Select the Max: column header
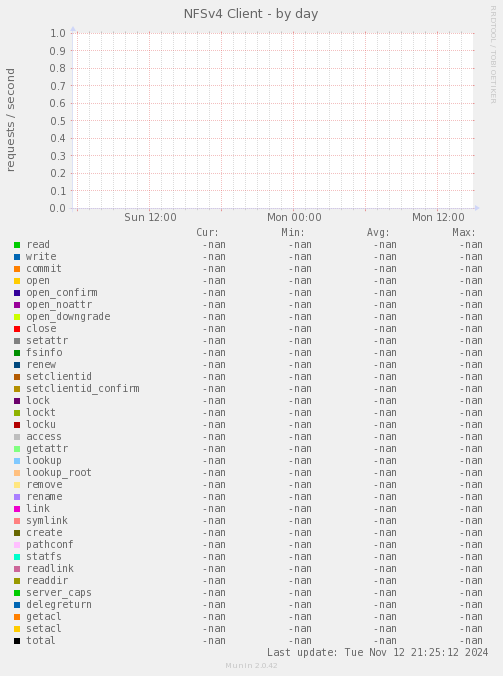Screen dimensions: 503x676 [464, 233]
